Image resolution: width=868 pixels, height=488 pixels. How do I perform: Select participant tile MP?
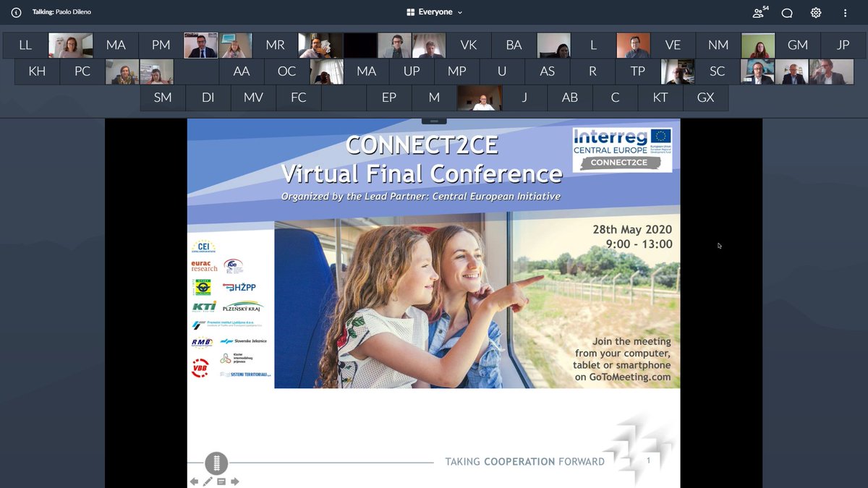[x=456, y=72]
